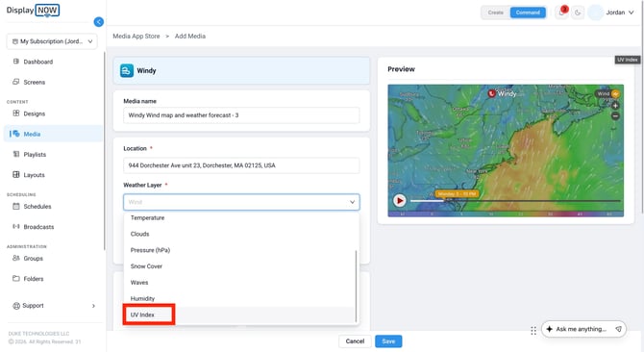Image resolution: width=644 pixels, height=352 pixels.
Task: Collapse the Weather Layer dropdown
Action: [x=352, y=202]
